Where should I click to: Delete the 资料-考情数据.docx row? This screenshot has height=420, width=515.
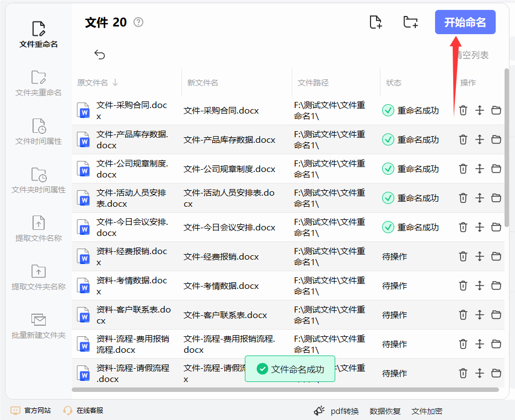coord(463,286)
